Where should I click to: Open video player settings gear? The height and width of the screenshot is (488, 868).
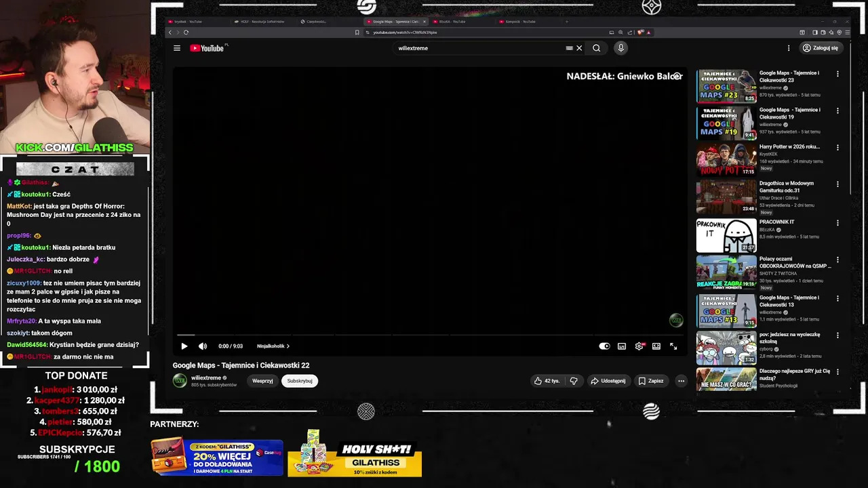coord(639,346)
